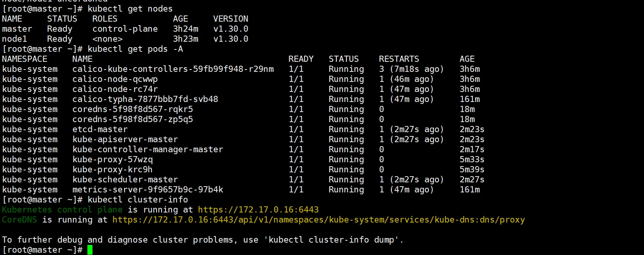Click the STATUS header in the nodes table
Image resolution: width=644 pixels, height=255 pixels.
click(62, 19)
